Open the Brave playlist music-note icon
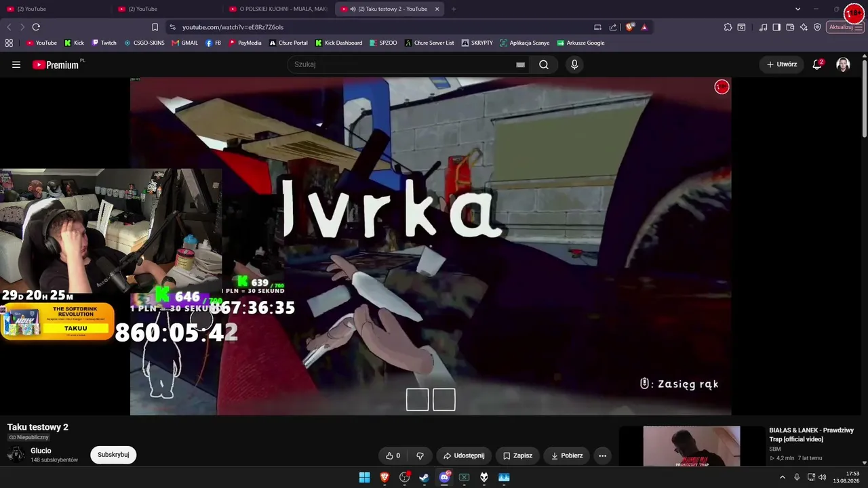868x488 pixels. coord(764,27)
